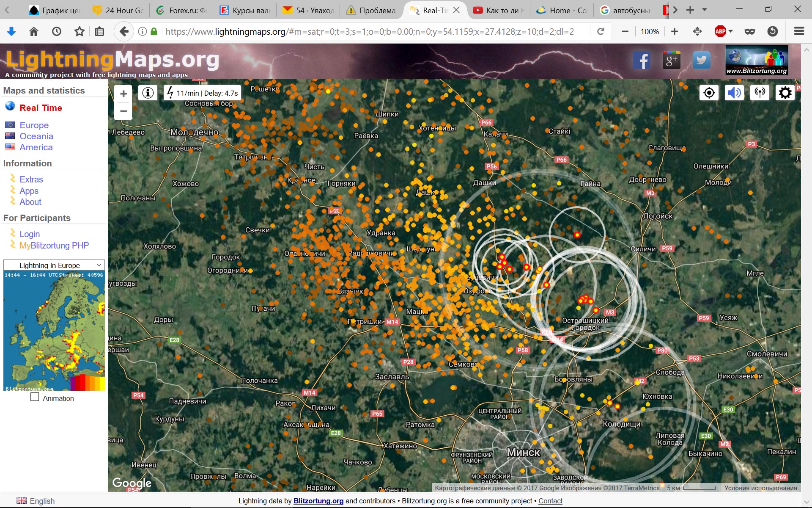Show detector stations antenna icon
This screenshot has width=812, height=508.
760,93
